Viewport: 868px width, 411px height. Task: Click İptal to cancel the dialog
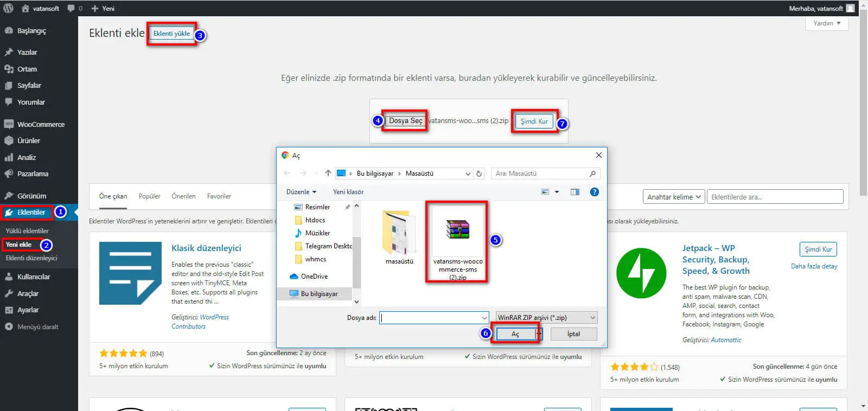click(574, 334)
